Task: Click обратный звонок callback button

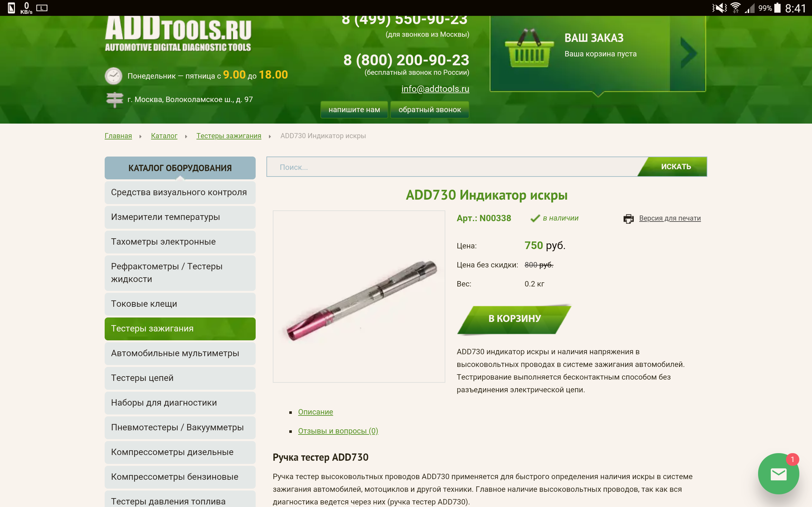Action: pos(429,110)
